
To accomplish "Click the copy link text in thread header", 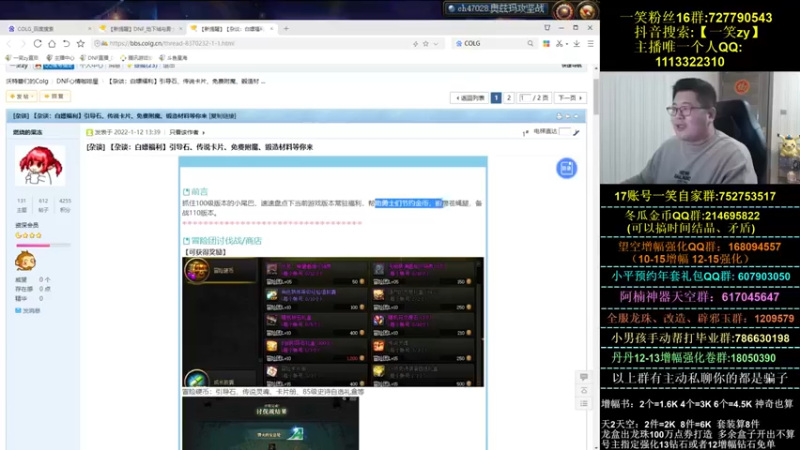I will click(223, 116).
